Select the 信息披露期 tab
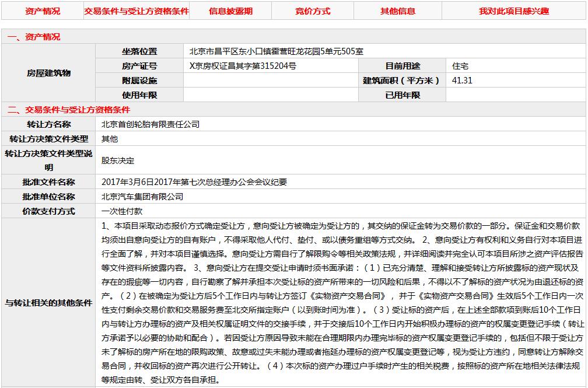This screenshot has width=588, height=388. [x=230, y=11]
